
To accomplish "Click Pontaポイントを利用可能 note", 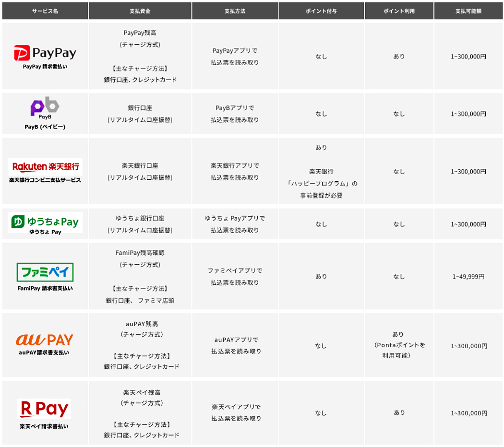I will [x=399, y=350].
